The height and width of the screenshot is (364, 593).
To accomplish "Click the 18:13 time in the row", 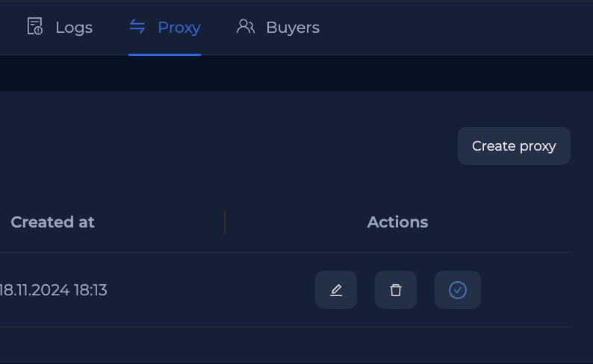I will (90, 290).
